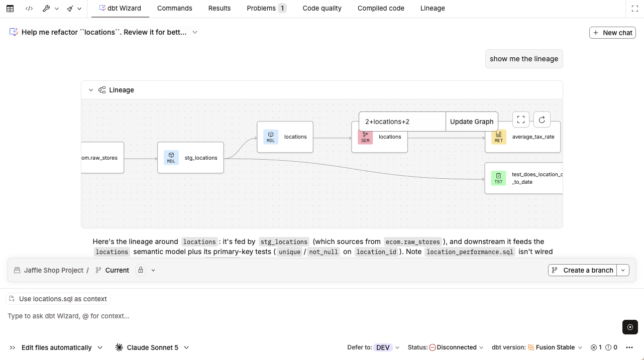Click the Lineage graph icon in section header
The width and height of the screenshot is (644, 360).
[102, 90]
